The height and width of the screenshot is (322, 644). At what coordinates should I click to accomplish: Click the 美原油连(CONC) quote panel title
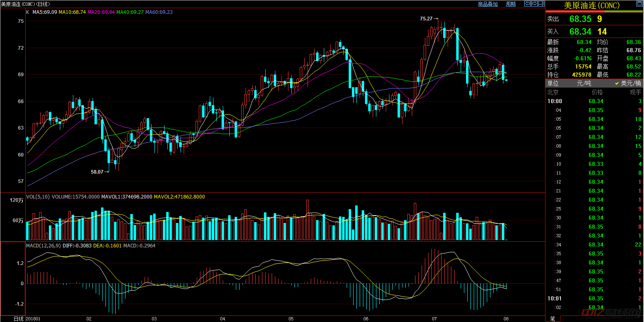pos(591,5)
